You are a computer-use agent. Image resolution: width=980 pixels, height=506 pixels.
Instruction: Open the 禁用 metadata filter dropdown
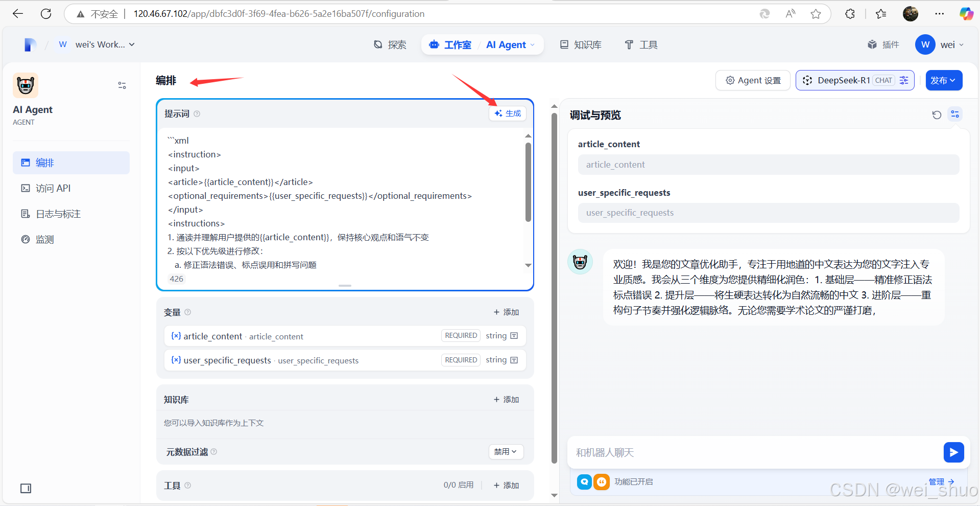click(506, 452)
